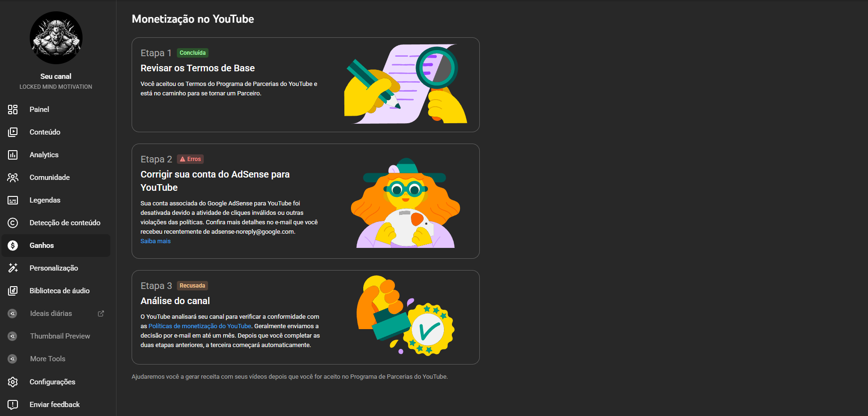Click the Legendas subtitles icon
This screenshot has width=868, height=416.
pyautogui.click(x=13, y=200)
